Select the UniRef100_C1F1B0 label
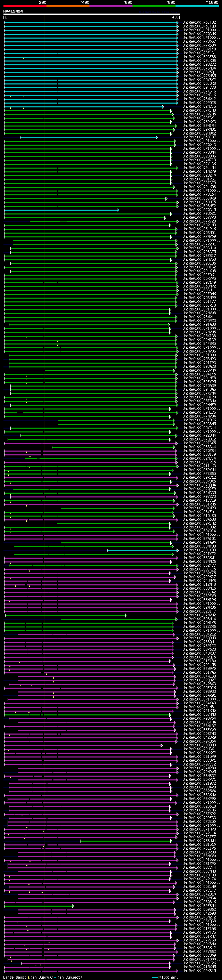Image resolution: width=222 pixels, height=980 pixels. coord(199,661)
